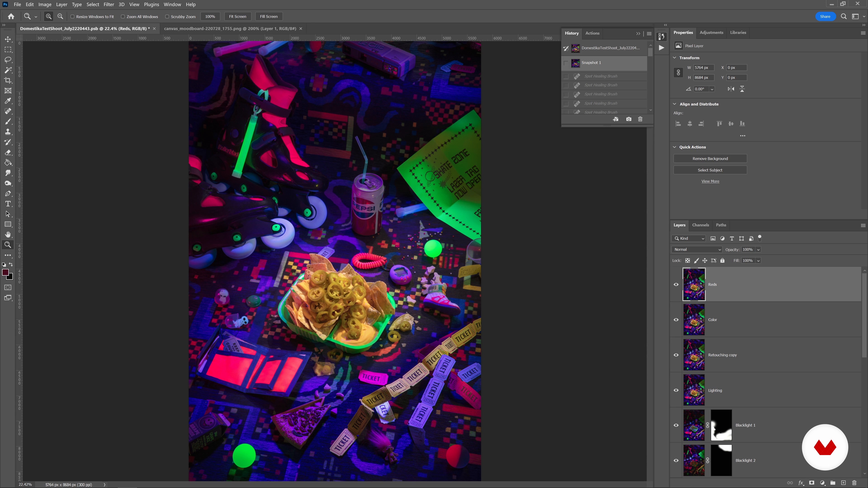
Task: Hide the Lighting layer
Action: [676, 390]
